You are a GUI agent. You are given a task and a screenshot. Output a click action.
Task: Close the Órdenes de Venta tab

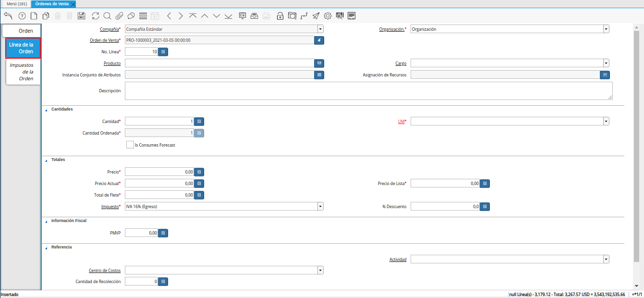point(73,4)
